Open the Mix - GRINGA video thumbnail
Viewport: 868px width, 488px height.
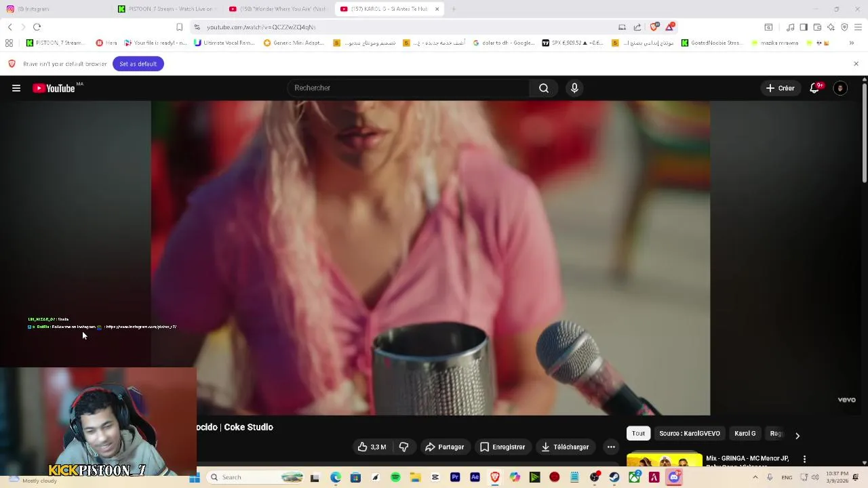(665, 460)
